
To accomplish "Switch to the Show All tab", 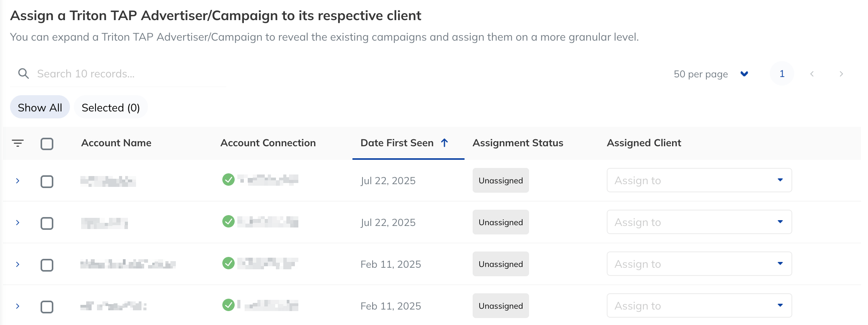I will coord(40,107).
